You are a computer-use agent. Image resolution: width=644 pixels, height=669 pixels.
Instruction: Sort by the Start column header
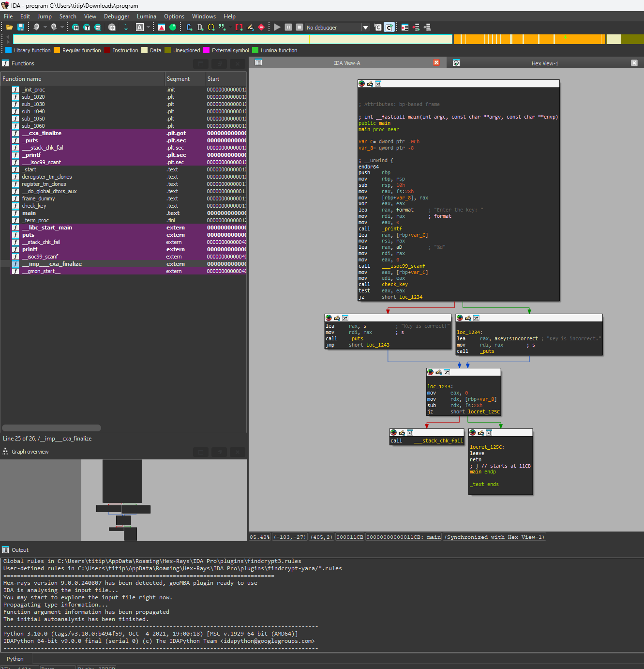tap(226, 79)
